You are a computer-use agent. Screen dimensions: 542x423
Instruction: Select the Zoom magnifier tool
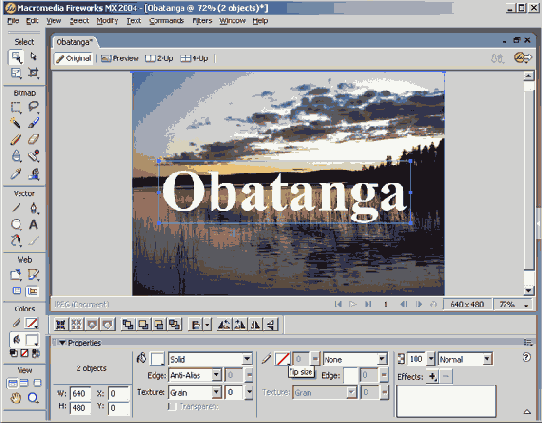point(33,398)
